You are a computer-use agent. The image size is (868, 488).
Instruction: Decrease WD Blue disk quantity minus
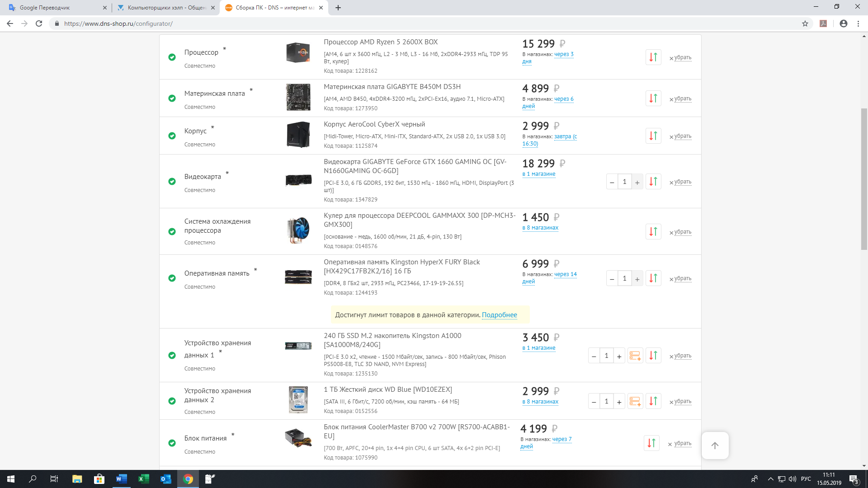pyautogui.click(x=594, y=401)
